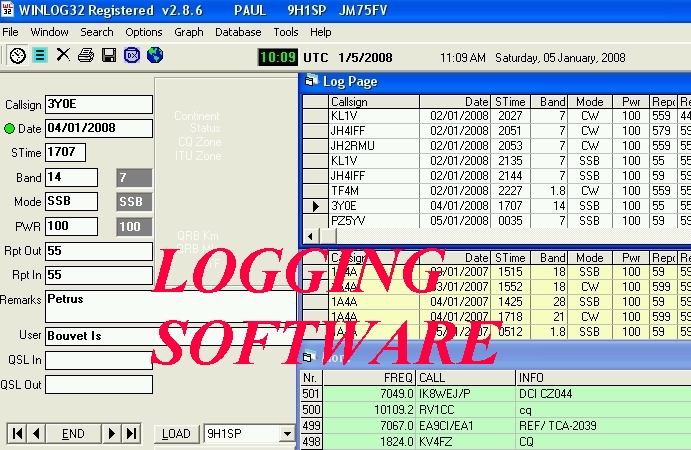Click the WINLOG32 title bar app icon
691x450 pixels.
pyautogui.click(x=7, y=9)
